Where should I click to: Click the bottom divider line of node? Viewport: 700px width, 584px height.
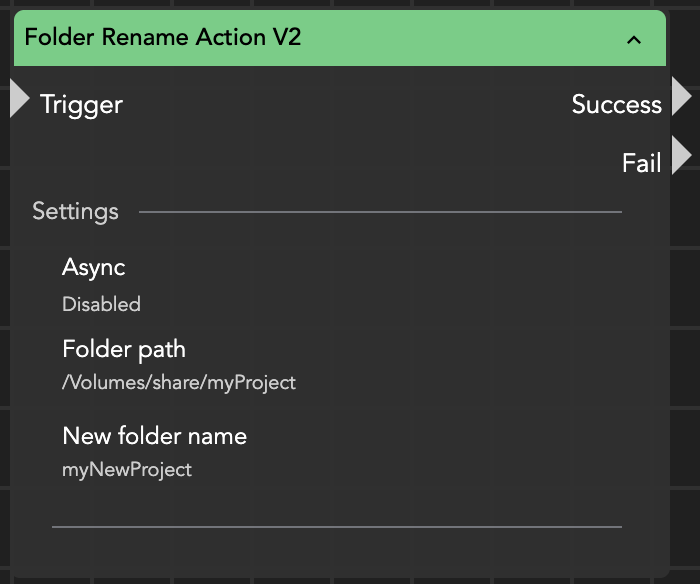pyautogui.click(x=337, y=526)
